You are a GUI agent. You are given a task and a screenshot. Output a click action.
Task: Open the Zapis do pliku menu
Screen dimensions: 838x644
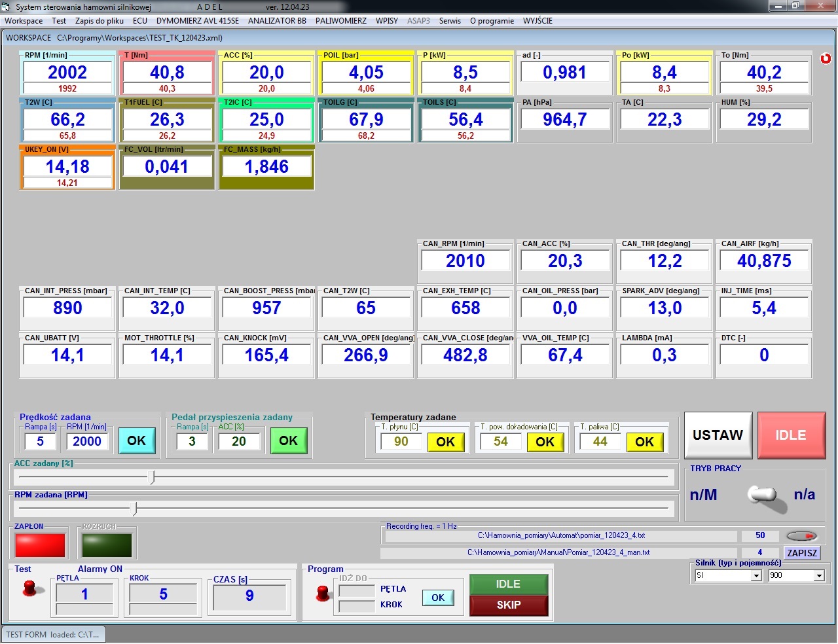[99, 21]
